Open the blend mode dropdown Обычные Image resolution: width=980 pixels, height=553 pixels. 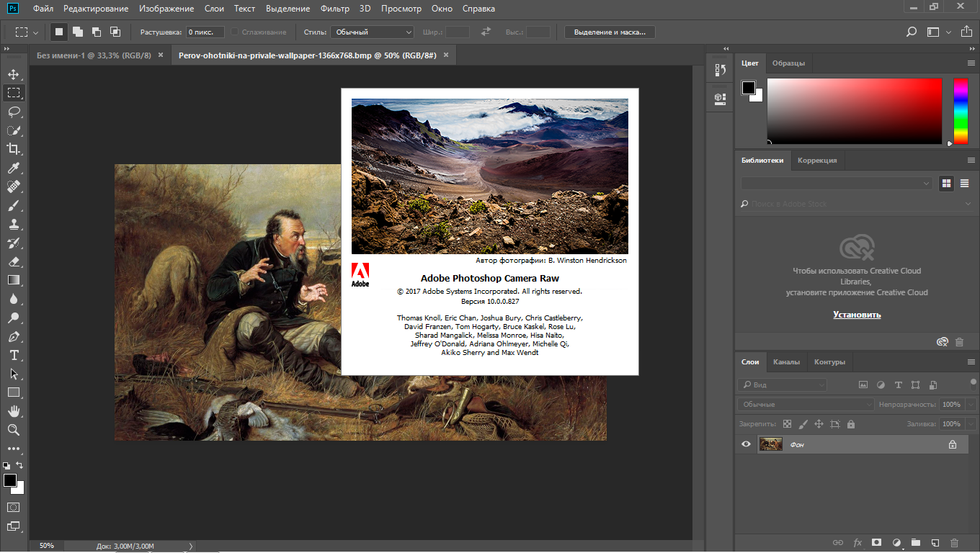point(806,405)
